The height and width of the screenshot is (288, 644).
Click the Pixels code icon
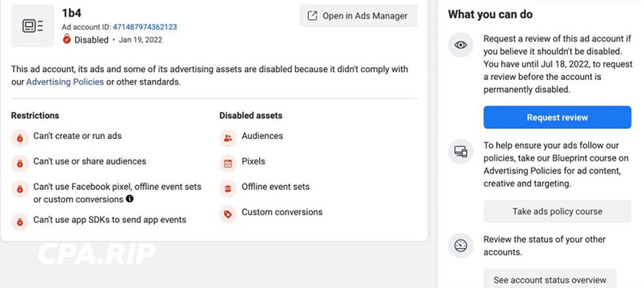pyautogui.click(x=228, y=164)
